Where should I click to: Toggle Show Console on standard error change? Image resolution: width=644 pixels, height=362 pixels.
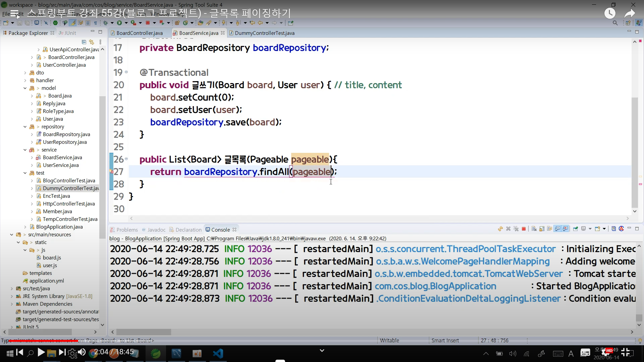coord(566,229)
